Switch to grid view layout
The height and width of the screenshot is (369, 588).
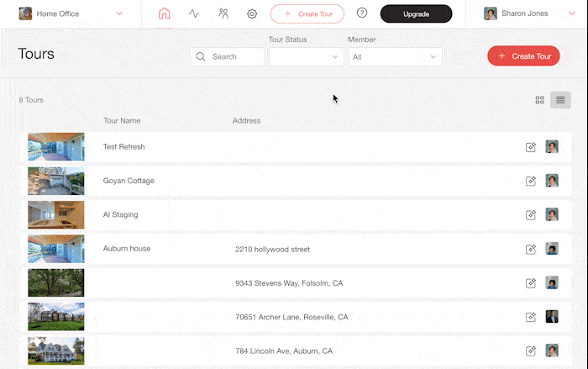tap(539, 100)
